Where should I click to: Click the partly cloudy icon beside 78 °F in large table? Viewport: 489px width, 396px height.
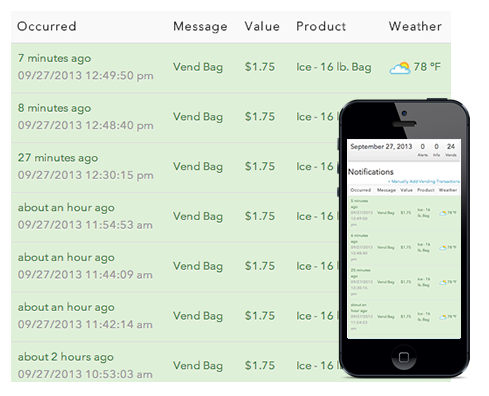[400, 68]
